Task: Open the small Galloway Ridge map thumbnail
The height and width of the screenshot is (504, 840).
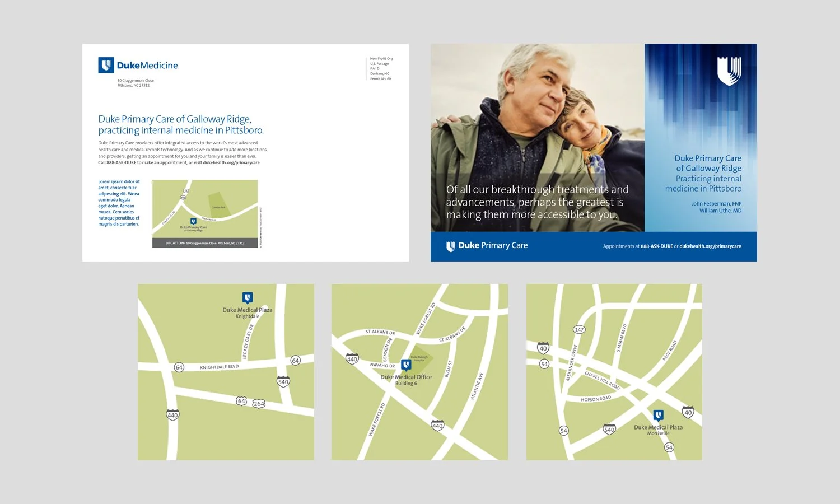Action: coord(205,213)
